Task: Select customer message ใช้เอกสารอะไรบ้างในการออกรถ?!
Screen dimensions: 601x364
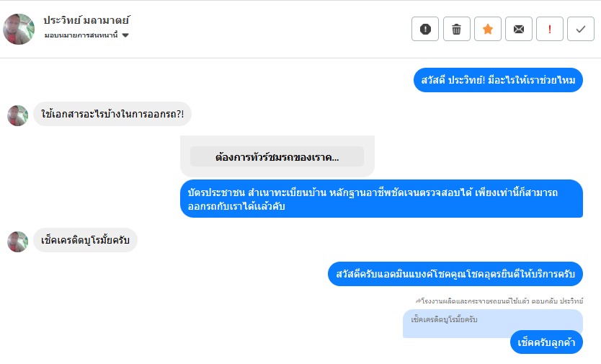Action: tap(112, 115)
